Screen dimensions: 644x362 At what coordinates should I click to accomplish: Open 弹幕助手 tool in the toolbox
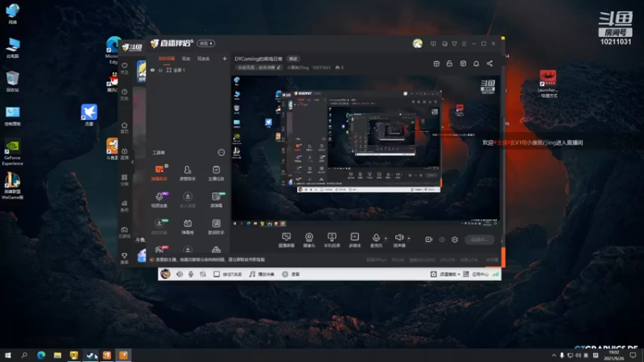(159, 173)
